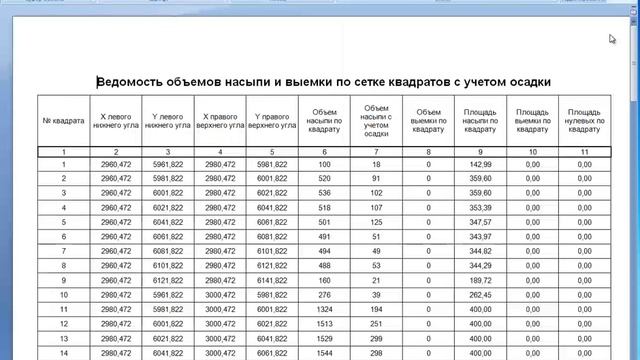Click column number '11' in the numbering row

pyautogui.click(x=584, y=152)
